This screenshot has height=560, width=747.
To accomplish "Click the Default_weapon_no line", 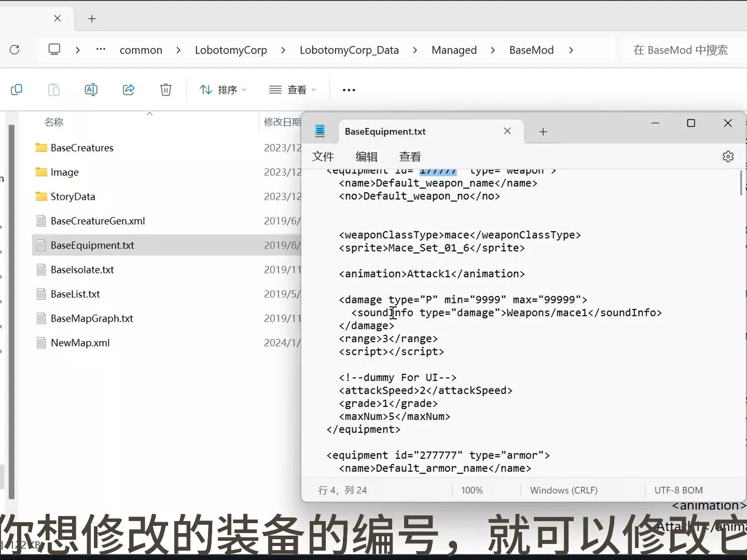I will [420, 196].
